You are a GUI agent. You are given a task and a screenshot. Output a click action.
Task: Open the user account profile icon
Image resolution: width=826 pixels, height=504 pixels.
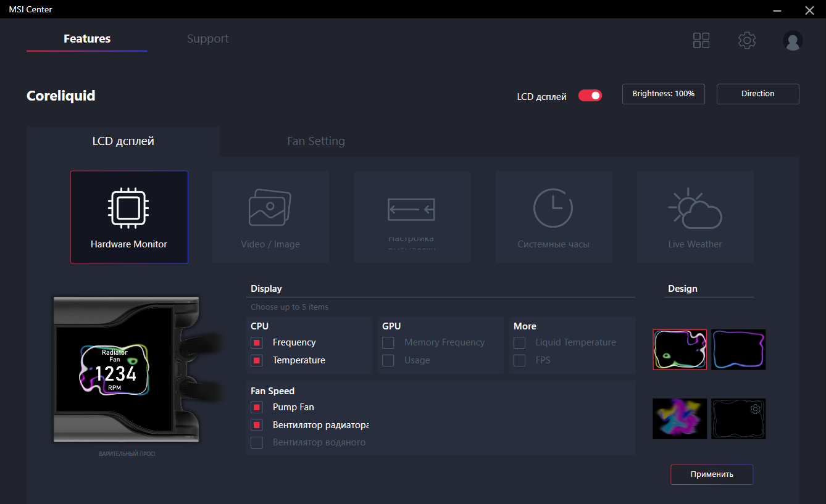[x=793, y=41]
